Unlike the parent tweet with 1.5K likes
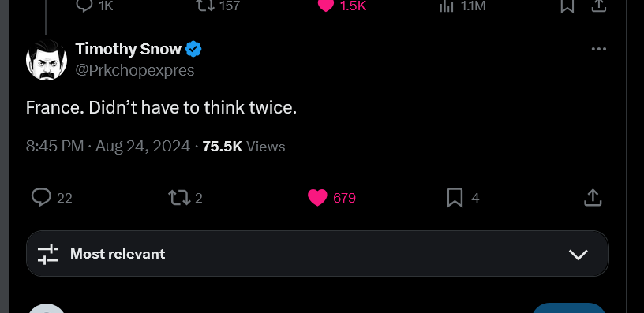Image resolution: width=644 pixels, height=313 pixels. tap(326, 6)
